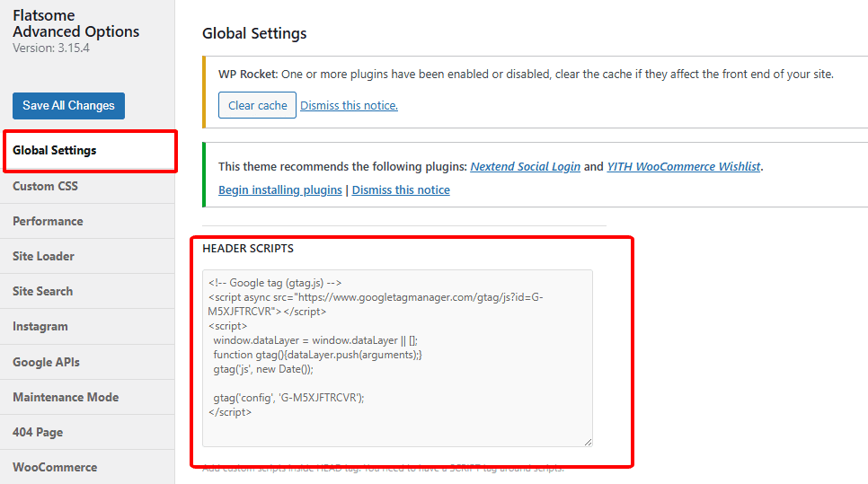This screenshot has height=484, width=868.
Task: Click the Clear cache button
Action: (x=257, y=105)
